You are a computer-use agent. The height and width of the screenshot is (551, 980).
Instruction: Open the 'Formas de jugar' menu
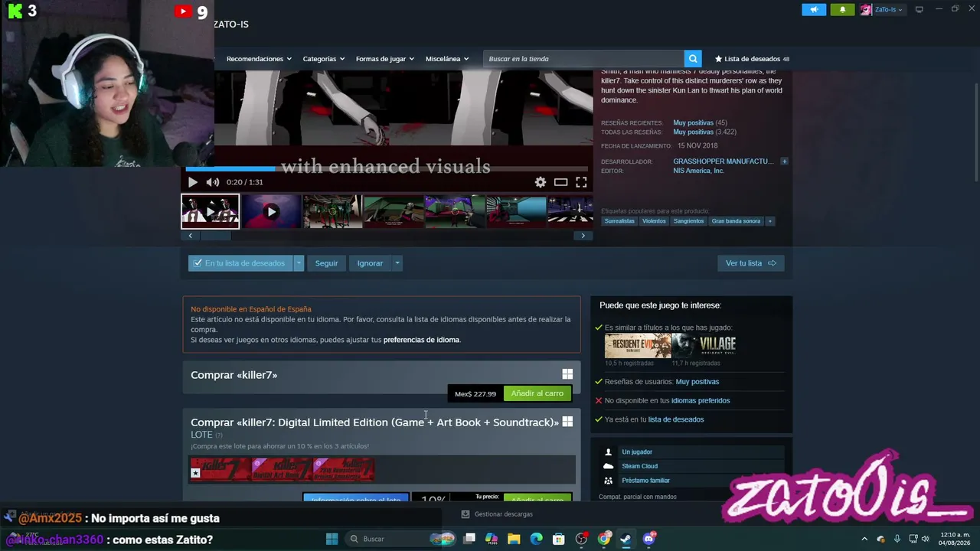pyautogui.click(x=385, y=59)
